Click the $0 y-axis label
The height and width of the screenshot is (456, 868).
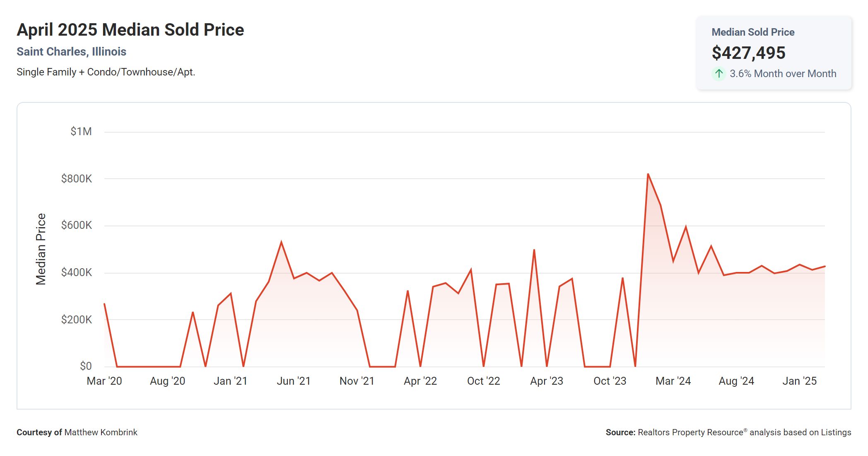(86, 366)
